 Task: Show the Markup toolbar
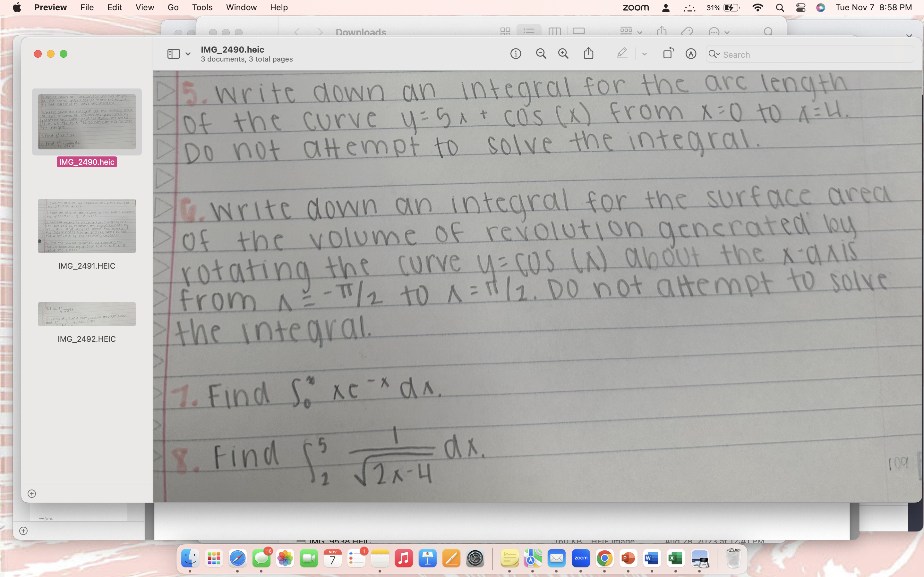coord(691,54)
